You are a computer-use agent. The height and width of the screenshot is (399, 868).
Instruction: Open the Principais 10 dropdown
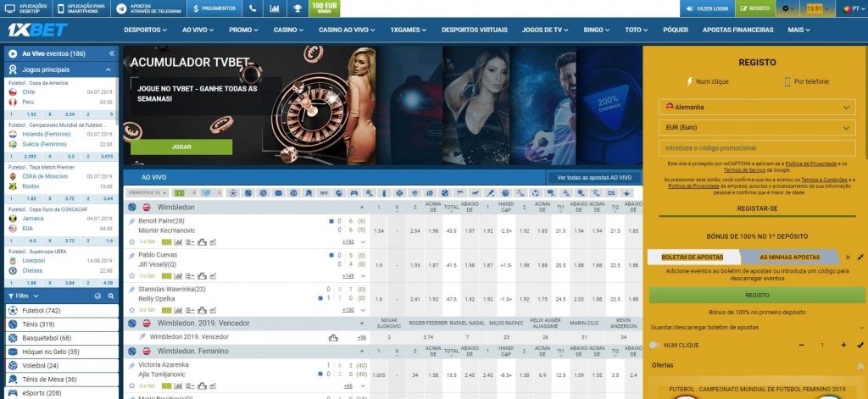coord(147,193)
